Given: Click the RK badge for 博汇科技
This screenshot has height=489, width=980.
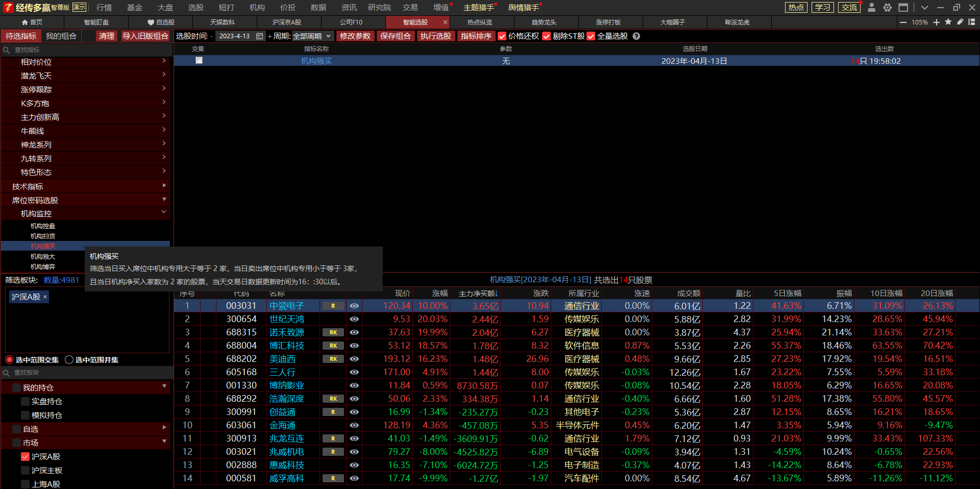Looking at the screenshot, I should click(333, 346).
